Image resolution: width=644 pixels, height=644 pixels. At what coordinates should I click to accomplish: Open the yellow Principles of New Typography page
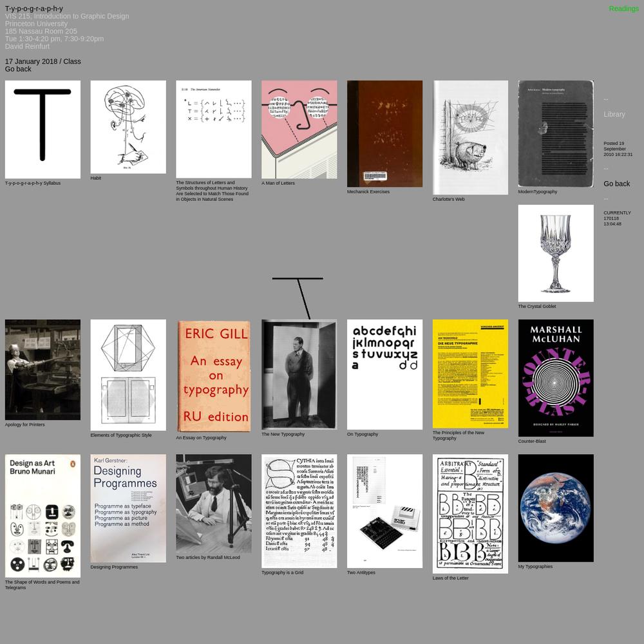470,374
